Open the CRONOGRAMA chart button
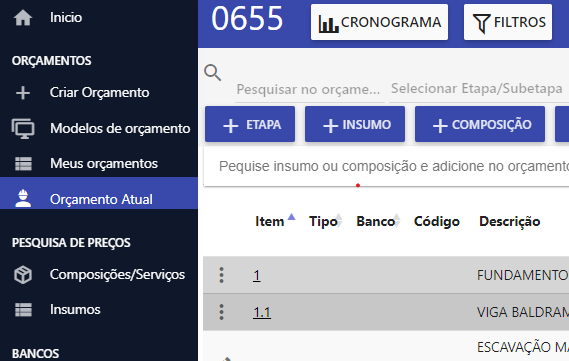Image resolution: width=569 pixels, height=361 pixels. pos(379,22)
